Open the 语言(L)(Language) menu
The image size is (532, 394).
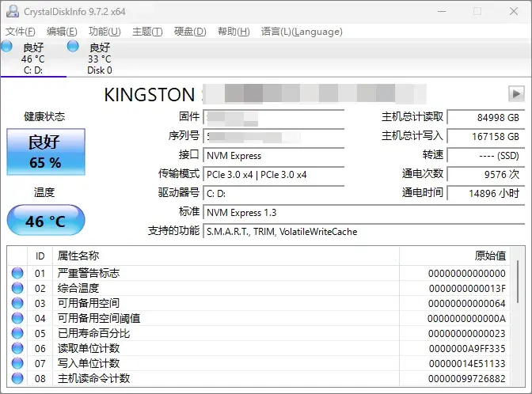point(302,32)
